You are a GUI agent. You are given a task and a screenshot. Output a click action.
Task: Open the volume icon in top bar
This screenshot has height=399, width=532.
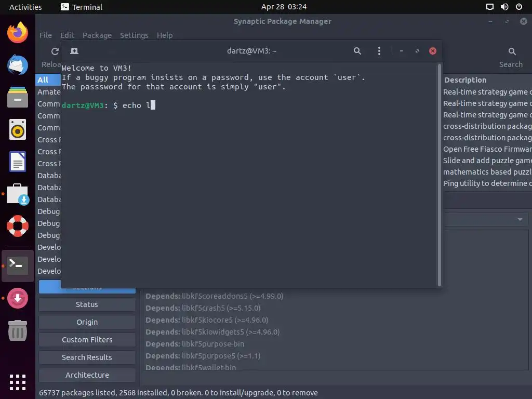504,7
